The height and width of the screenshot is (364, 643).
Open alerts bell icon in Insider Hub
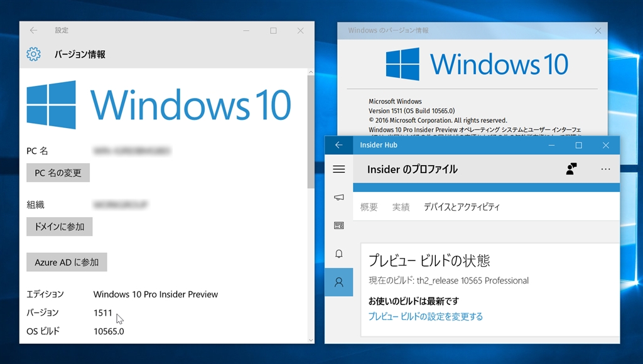338,254
